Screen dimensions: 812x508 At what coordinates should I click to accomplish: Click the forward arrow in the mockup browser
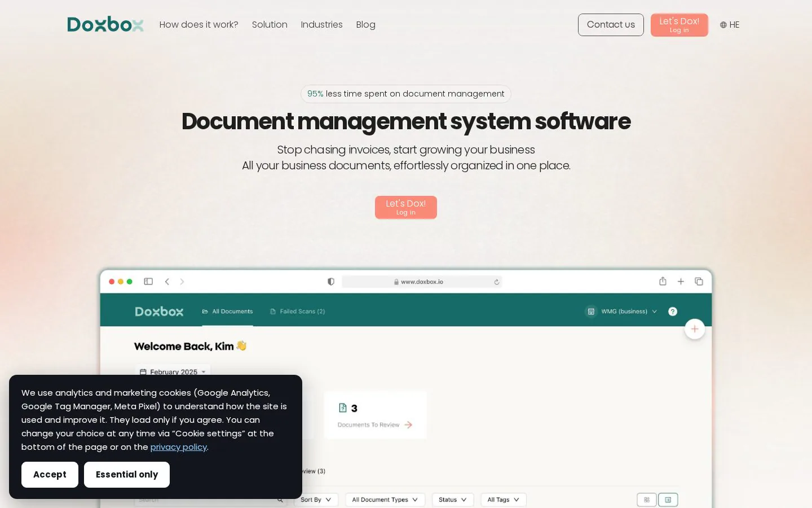coord(182,282)
